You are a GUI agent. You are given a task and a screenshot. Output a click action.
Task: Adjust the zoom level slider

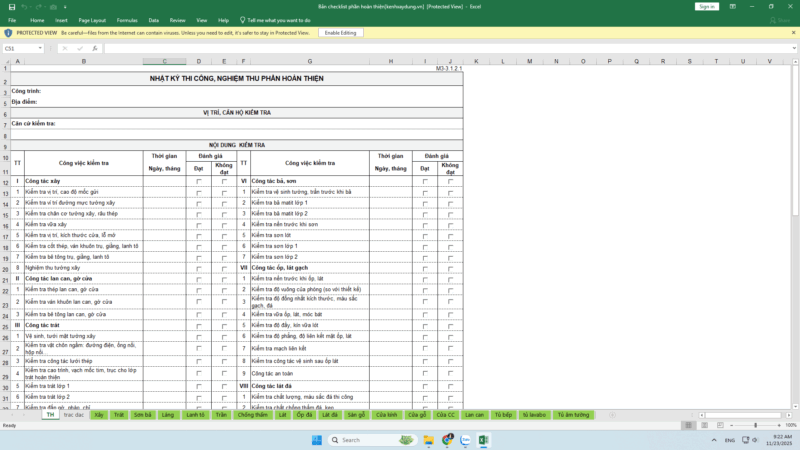click(756, 425)
